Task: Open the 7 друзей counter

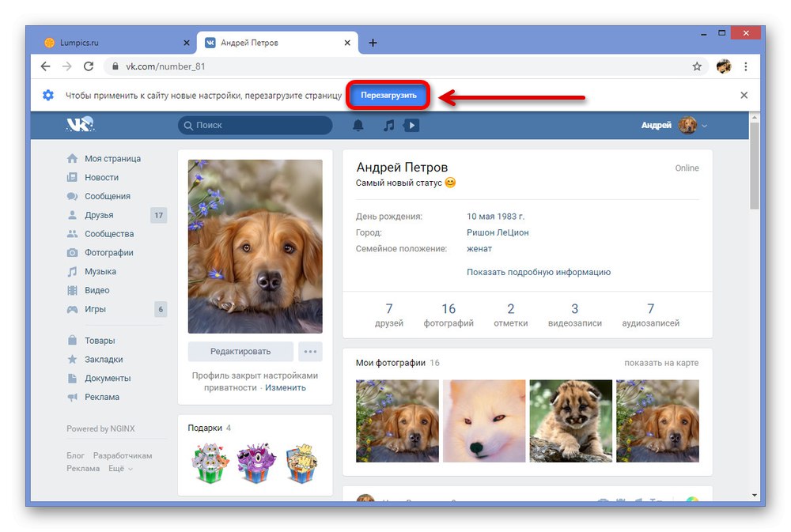Action: (x=389, y=315)
